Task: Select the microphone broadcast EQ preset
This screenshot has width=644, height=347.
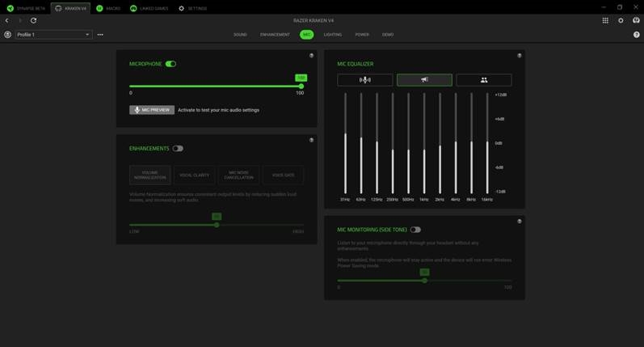Action: click(364, 80)
